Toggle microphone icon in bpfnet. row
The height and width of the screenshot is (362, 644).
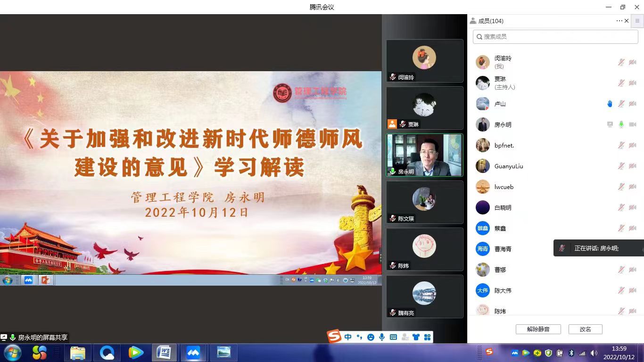[x=621, y=145]
